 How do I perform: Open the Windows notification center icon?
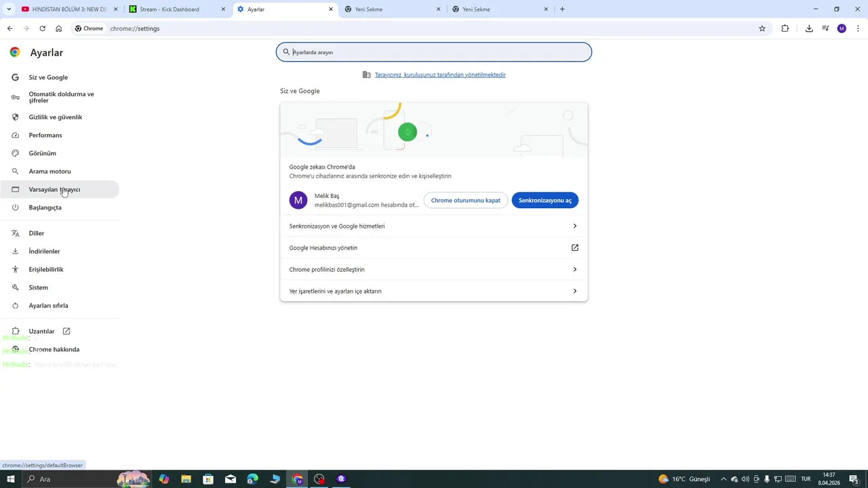pos(854,479)
